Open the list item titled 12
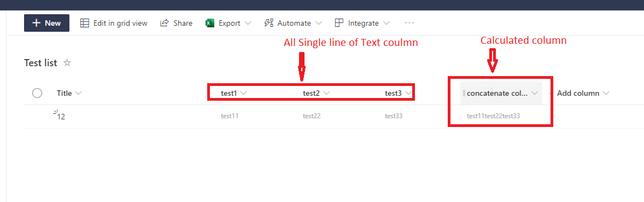 click(x=61, y=117)
